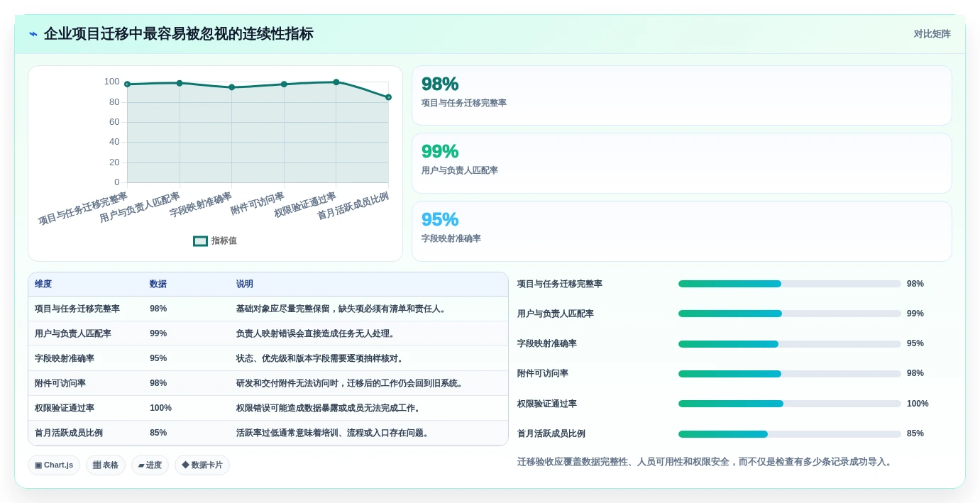
Task: Click the page title 企业项目迁移中最容易被忽视的连续性指标
Action: pos(178,34)
